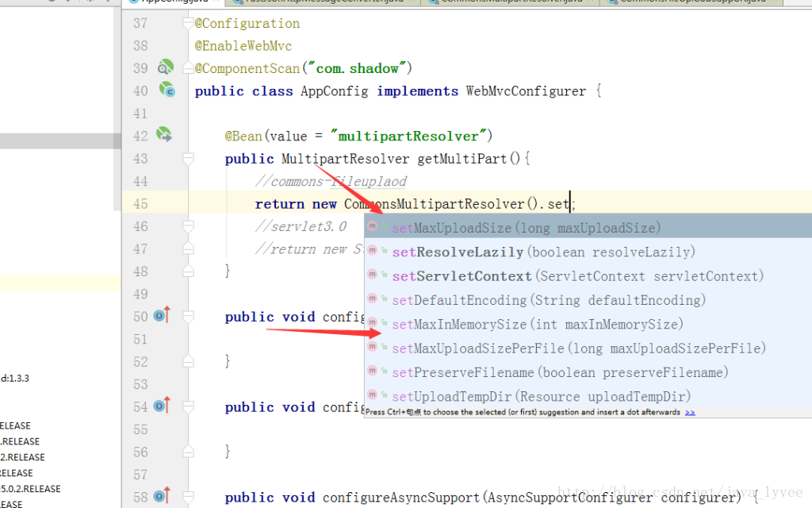The width and height of the screenshot is (812, 508).
Task: Choose setPreserveFilename from the completion list
Action: coord(588,372)
